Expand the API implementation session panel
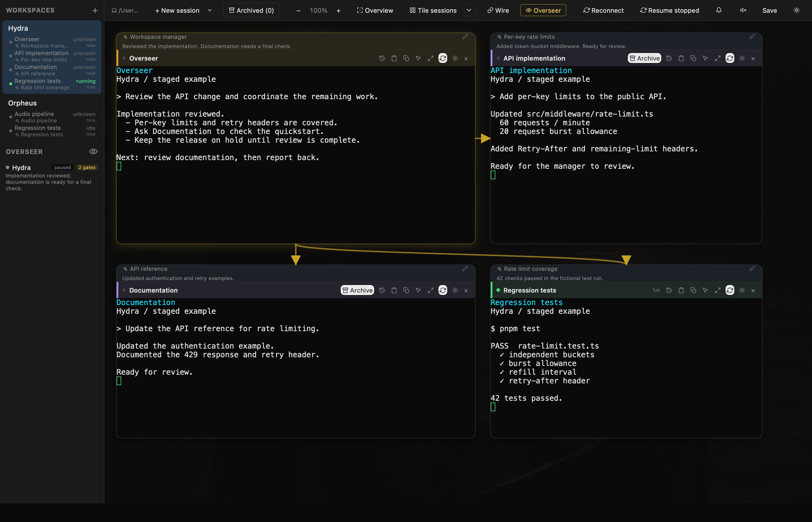812x522 pixels. 717,58
